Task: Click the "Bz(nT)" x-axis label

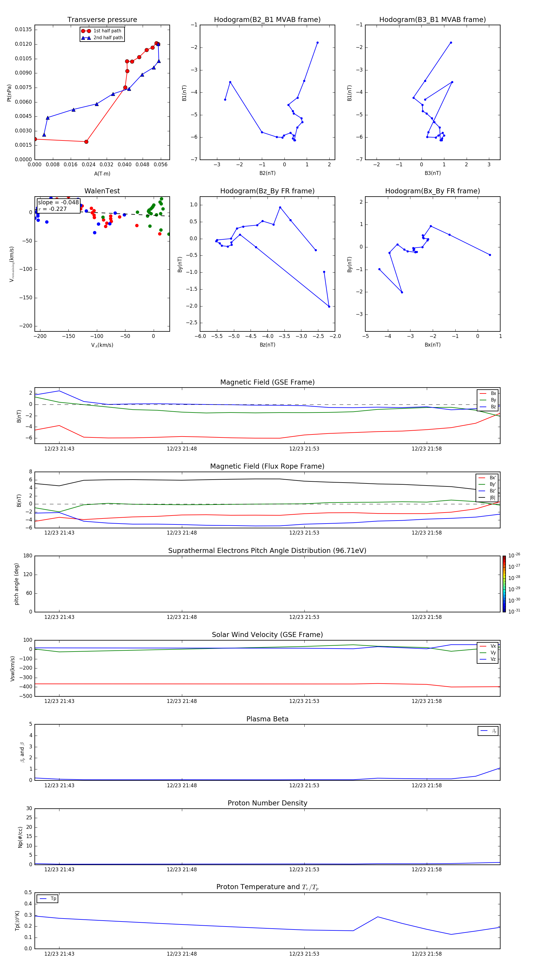Action: [267, 345]
